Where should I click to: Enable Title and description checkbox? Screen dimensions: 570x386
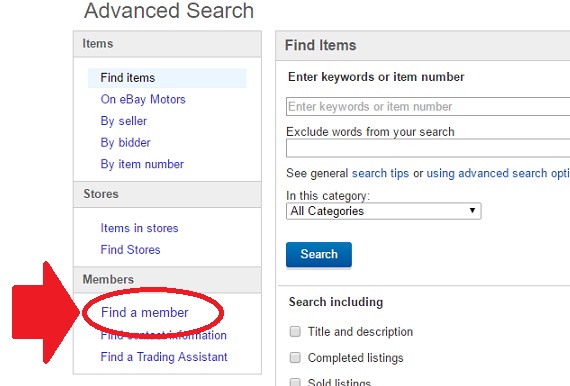click(295, 331)
